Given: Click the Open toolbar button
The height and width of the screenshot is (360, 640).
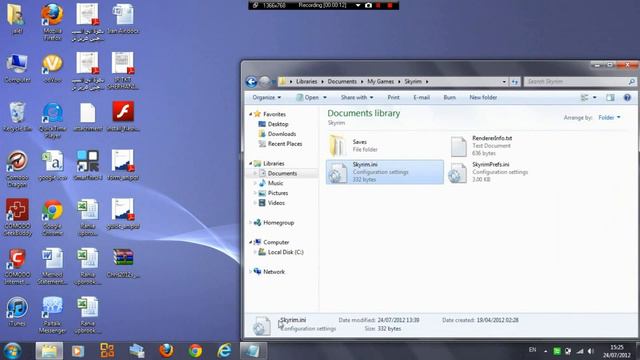Looking at the screenshot, I should coord(307,98).
